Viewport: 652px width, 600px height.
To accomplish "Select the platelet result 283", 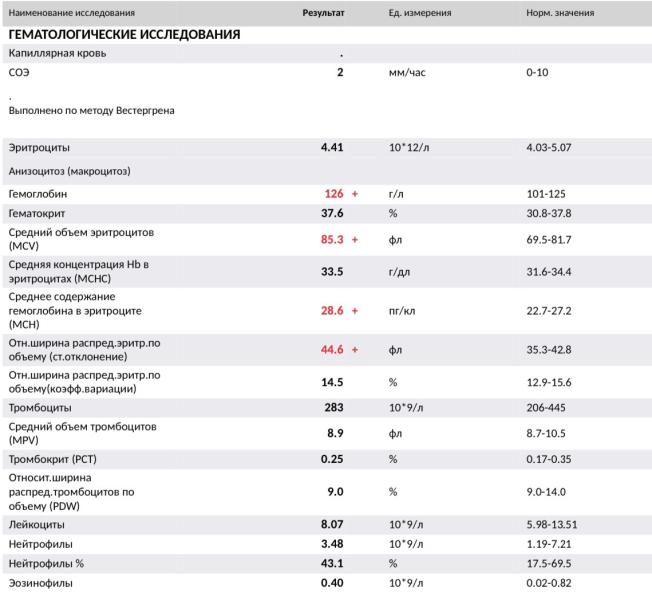I will pos(334,407).
